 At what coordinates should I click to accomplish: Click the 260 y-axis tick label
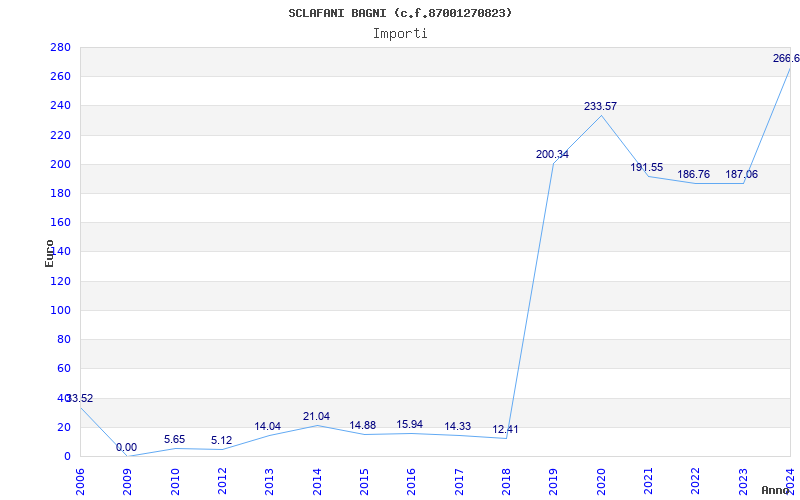tap(60, 77)
